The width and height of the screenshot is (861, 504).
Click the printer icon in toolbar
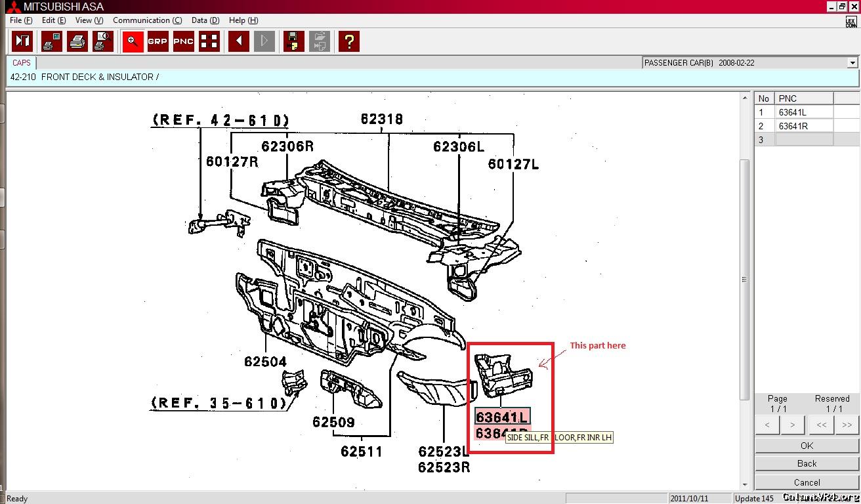click(x=77, y=41)
